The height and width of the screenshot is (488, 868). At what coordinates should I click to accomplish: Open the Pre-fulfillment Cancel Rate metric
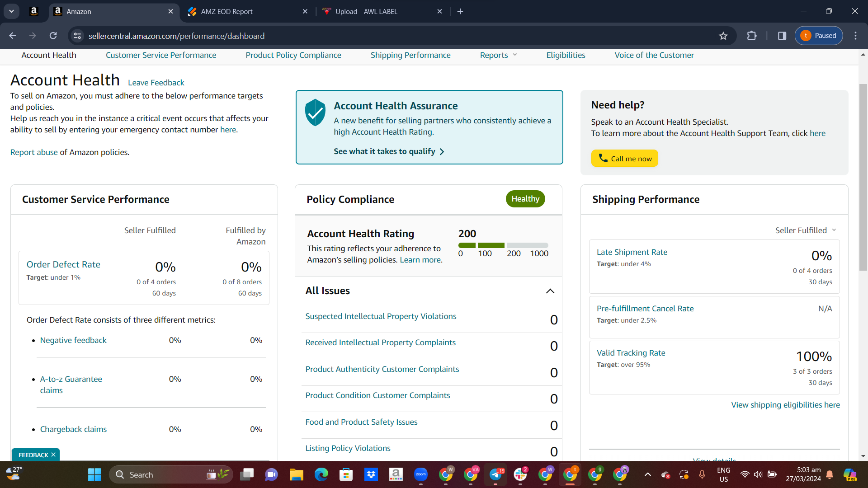click(x=645, y=309)
